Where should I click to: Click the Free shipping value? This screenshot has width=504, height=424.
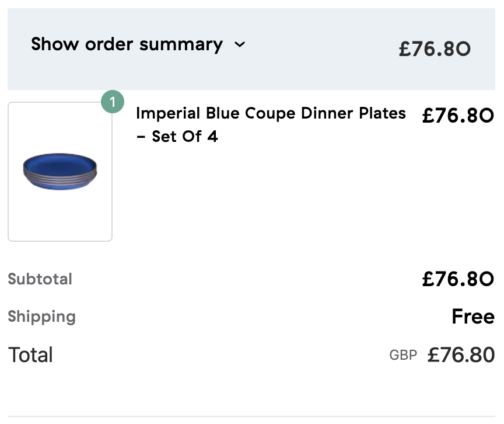[x=473, y=317]
